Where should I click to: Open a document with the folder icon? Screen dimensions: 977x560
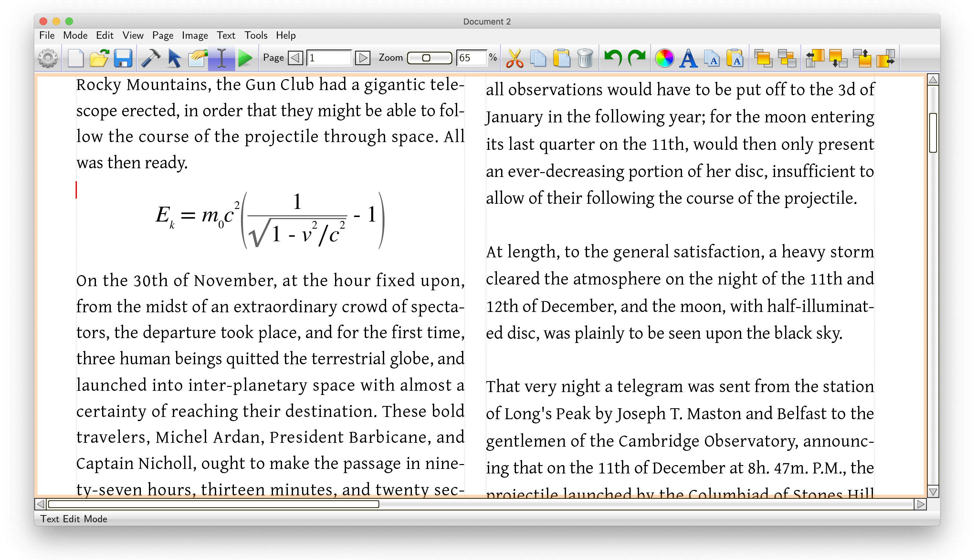click(99, 58)
